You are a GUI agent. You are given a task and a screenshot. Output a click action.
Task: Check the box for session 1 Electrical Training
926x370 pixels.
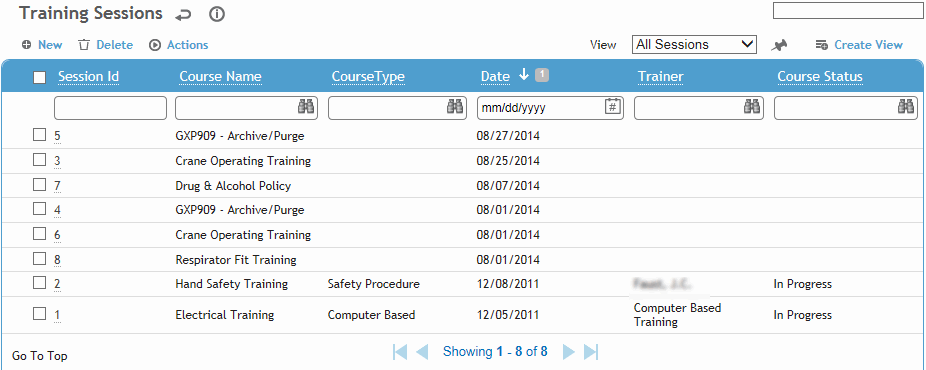pos(39,313)
